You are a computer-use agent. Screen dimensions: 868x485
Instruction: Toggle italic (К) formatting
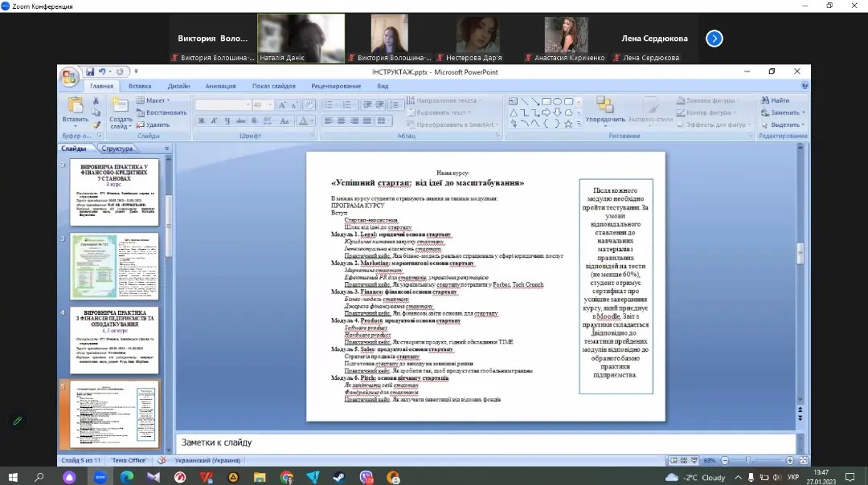[x=215, y=121]
